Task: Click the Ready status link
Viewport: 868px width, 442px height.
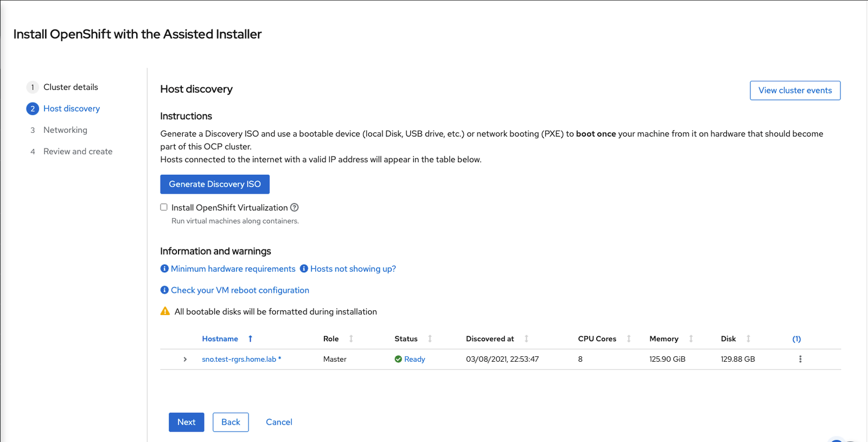Action: 414,359
